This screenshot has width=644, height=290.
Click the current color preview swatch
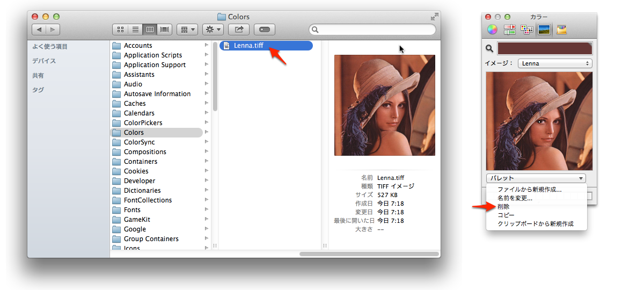(545, 48)
